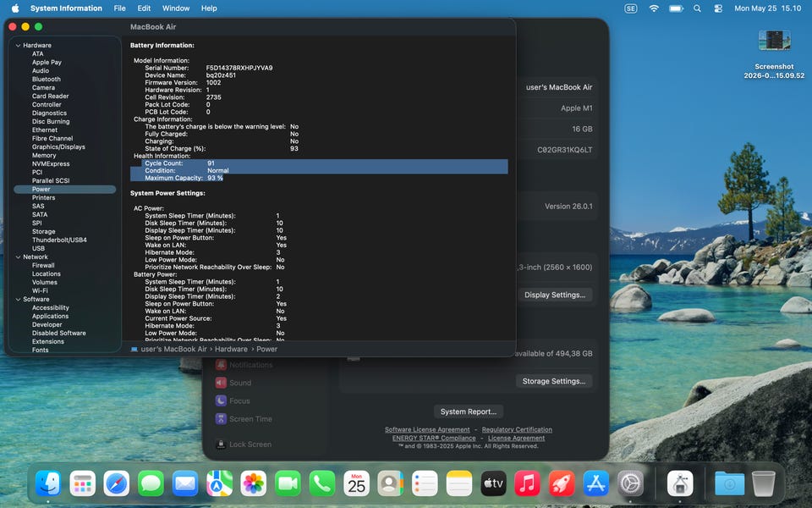Open the System Information app menu

point(66,8)
